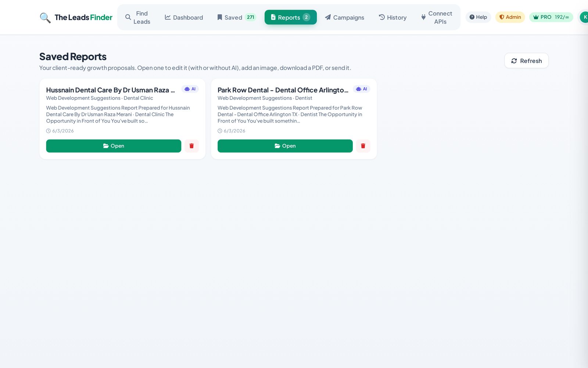Delete the Hussnain Dental Care report

pos(191,146)
